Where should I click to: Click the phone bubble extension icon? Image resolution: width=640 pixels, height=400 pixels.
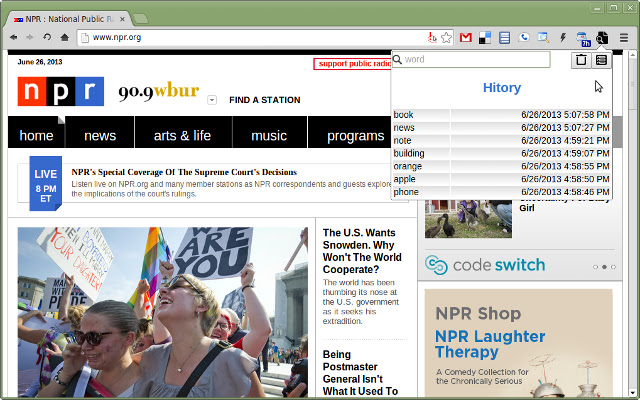[x=524, y=38]
